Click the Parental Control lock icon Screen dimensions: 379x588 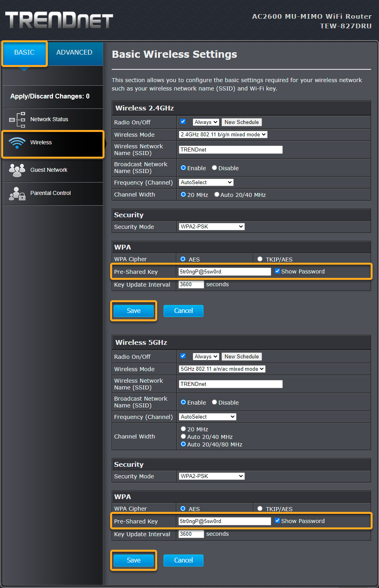[x=17, y=193]
